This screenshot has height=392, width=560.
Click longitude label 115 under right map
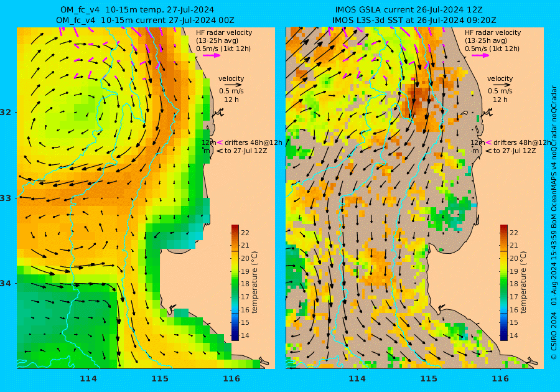(429, 379)
